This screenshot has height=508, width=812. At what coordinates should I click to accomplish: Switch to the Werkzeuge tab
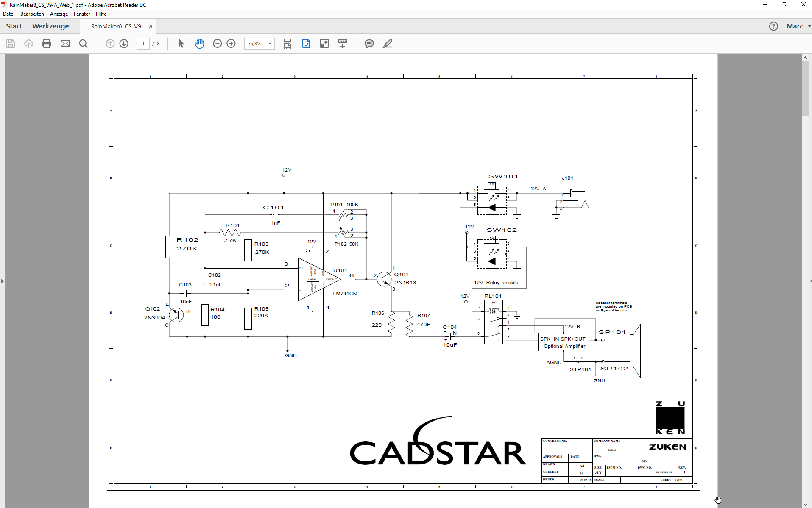[x=50, y=26]
